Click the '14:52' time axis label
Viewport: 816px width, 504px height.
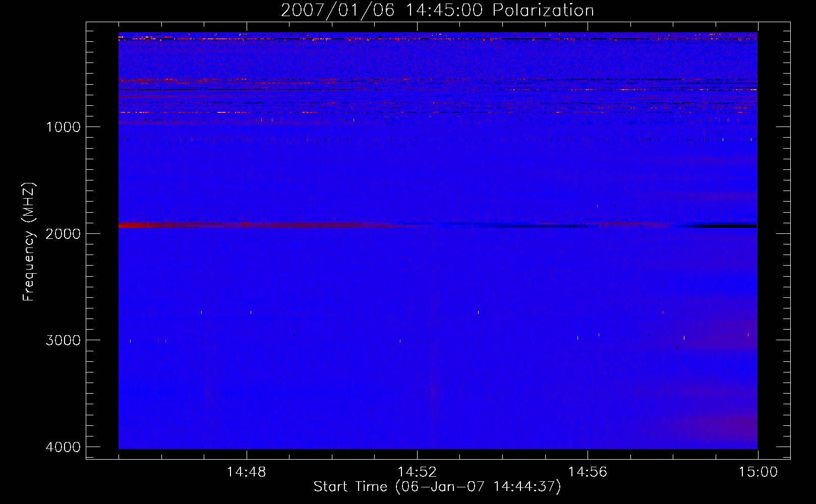pyautogui.click(x=417, y=472)
